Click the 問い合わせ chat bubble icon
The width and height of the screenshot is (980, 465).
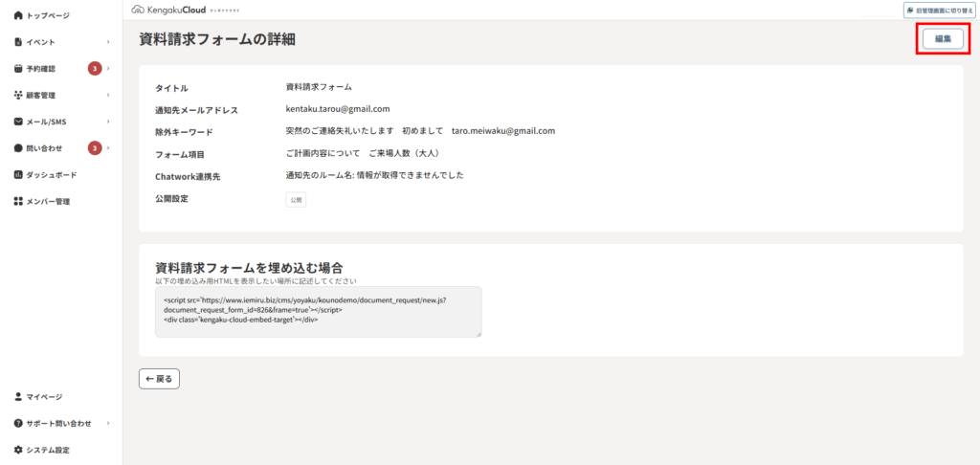18,148
